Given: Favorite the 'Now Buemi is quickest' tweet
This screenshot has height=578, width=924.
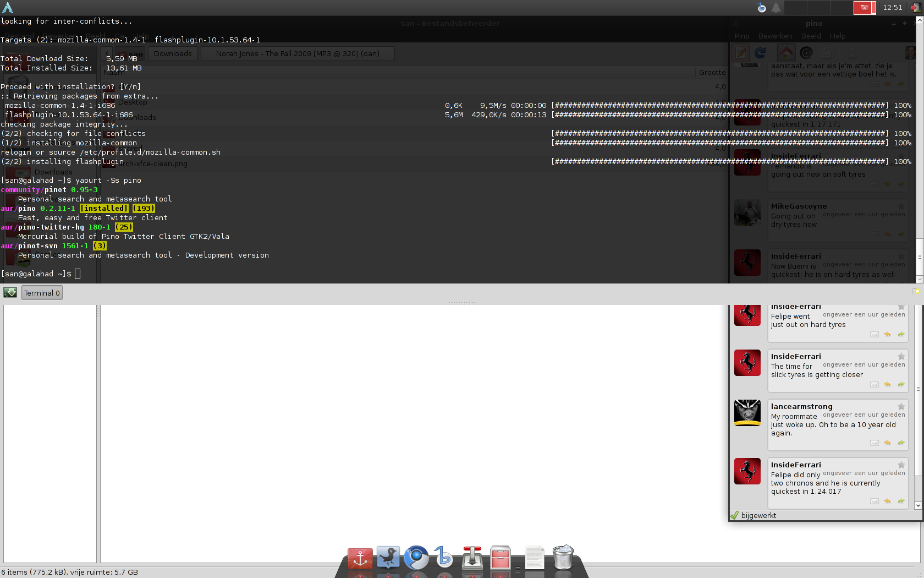Looking at the screenshot, I should pyautogui.click(x=901, y=256).
